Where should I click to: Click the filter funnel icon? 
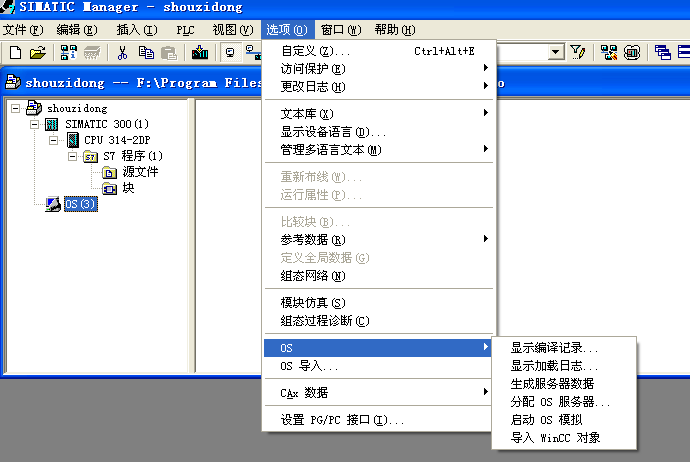pyautogui.click(x=577, y=52)
